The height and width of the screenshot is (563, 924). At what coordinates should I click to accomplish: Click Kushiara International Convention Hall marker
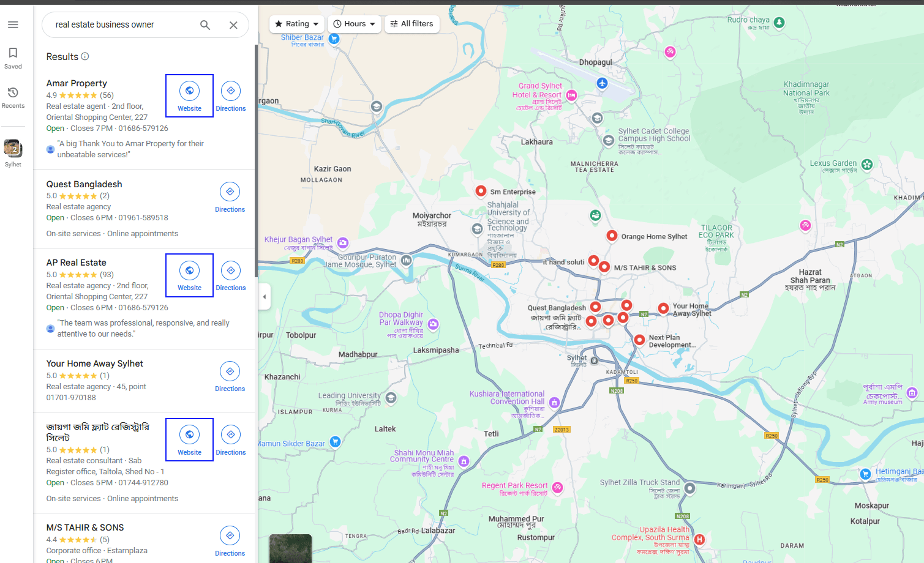pyautogui.click(x=554, y=402)
